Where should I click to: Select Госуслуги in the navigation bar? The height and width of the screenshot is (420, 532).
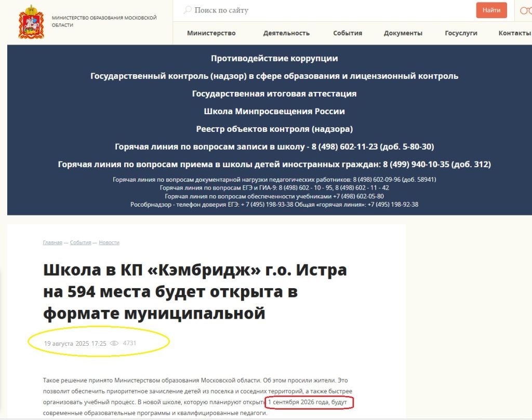coord(460,32)
